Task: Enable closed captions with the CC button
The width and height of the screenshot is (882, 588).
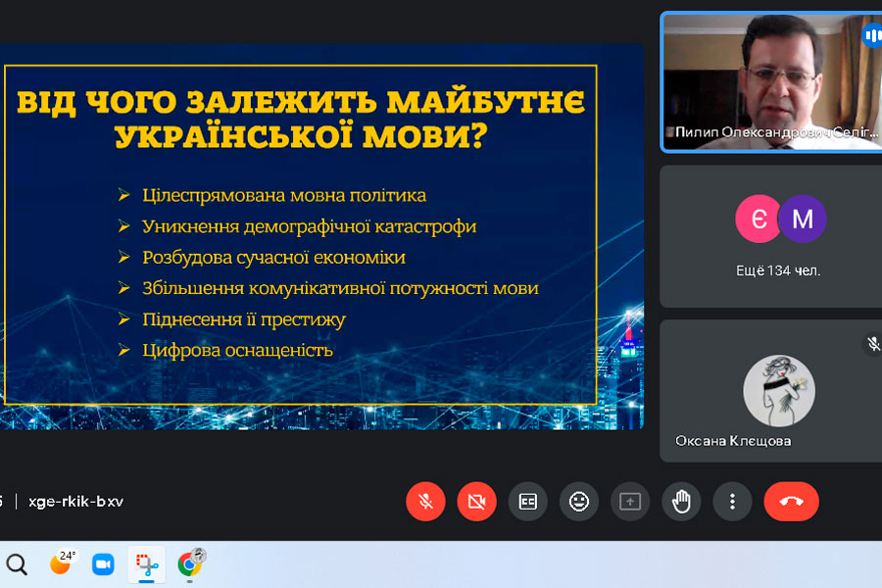Action: point(527,502)
